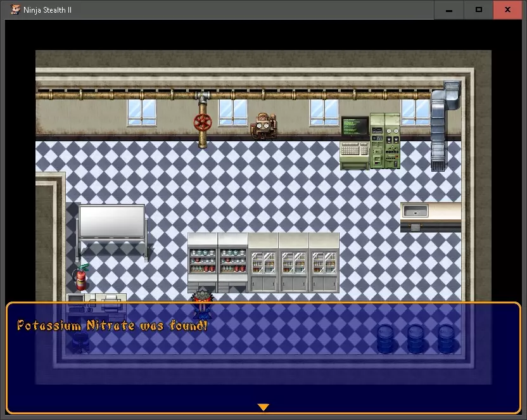Click the red fire extinguisher
The height and width of the screenshot is (420, 527).
pyautogui.click(x=80, y=277)
